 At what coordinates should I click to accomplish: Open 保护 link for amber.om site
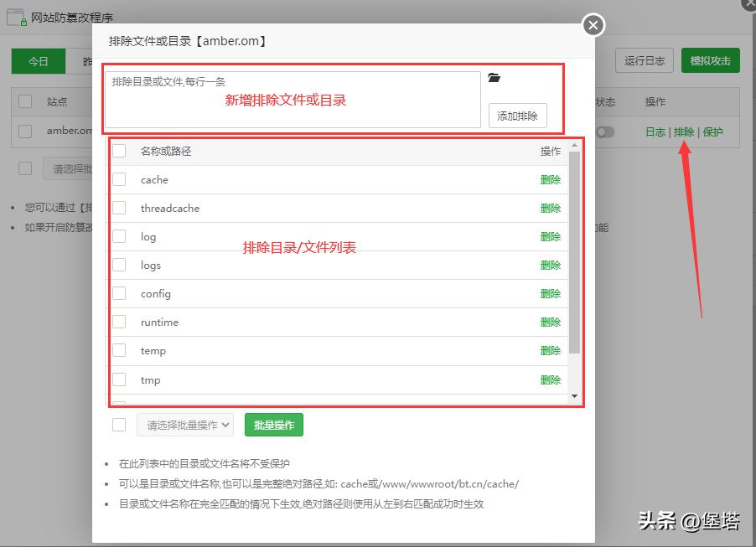pyautogui.click(x=712, y=132)
